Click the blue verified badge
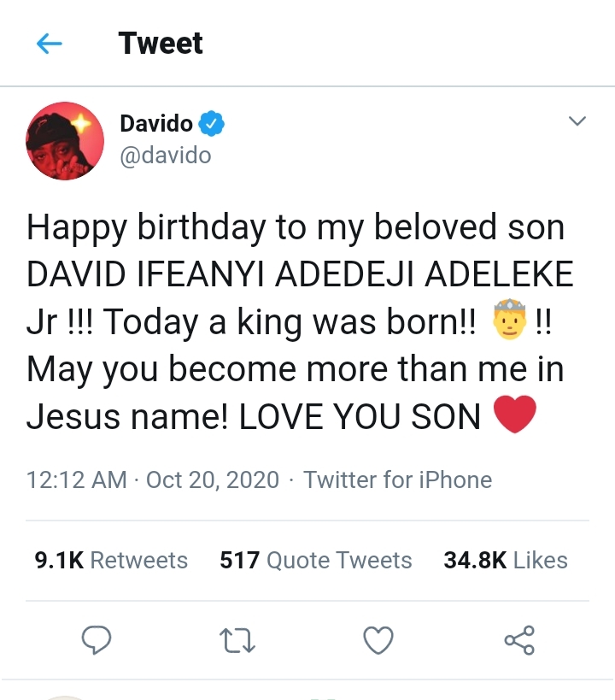Viewport: 615px width, 700px height. [x=212, y=124]
